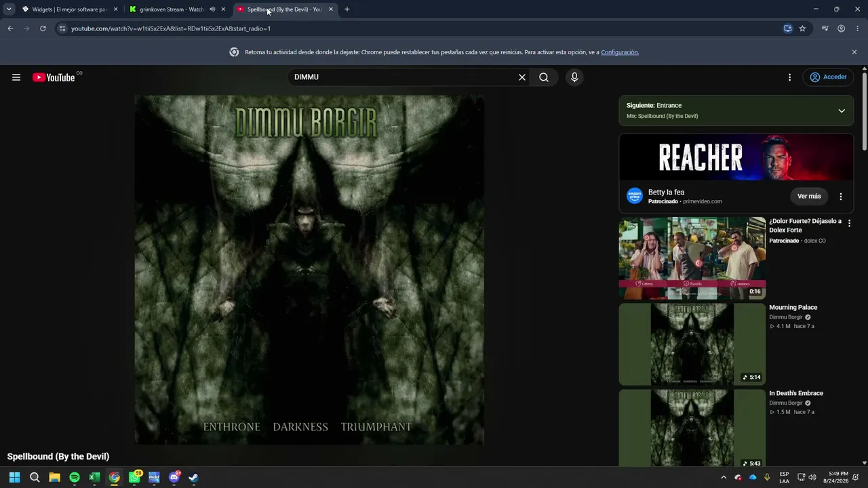Open the Configuración link in Chrome banner

(x=620, y=52)
